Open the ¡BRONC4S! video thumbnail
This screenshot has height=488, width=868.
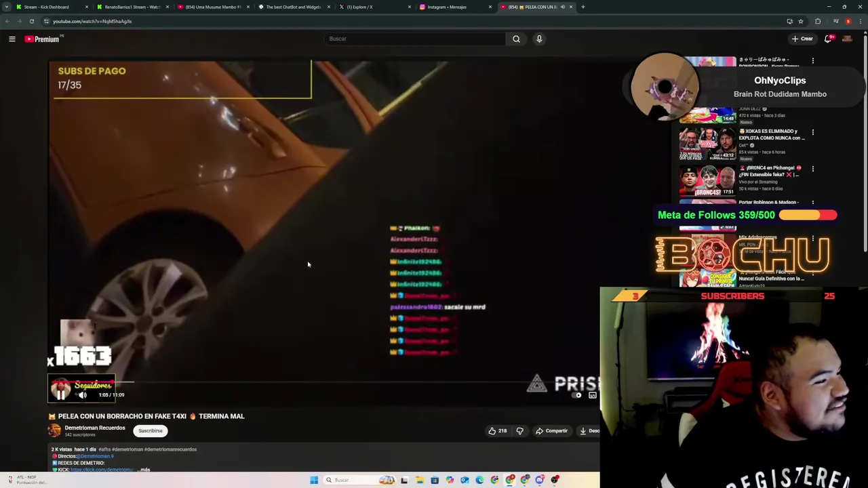pyautogui.click(x=708, y=179)
